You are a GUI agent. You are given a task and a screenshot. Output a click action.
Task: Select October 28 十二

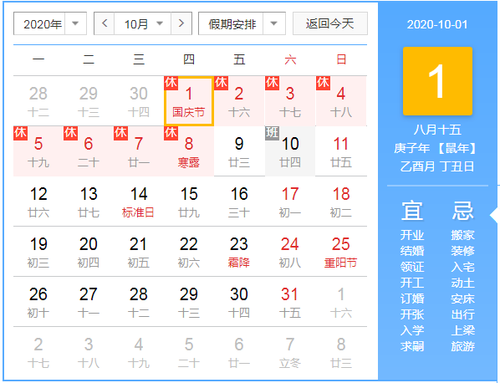pos(139,302)
